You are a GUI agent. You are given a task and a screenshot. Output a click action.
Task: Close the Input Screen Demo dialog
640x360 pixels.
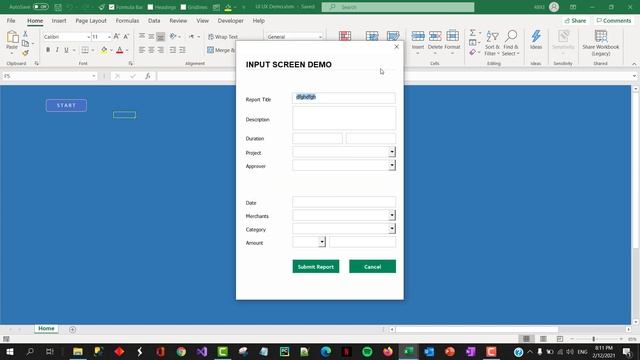pos(396,47)
